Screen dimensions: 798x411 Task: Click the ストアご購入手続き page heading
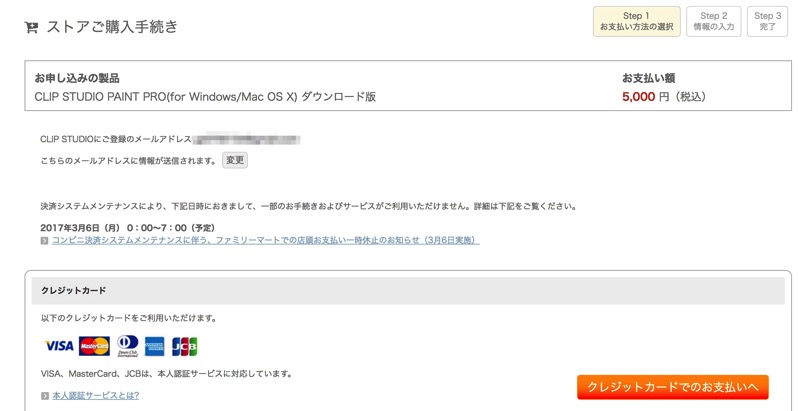[x=112, y=26]
